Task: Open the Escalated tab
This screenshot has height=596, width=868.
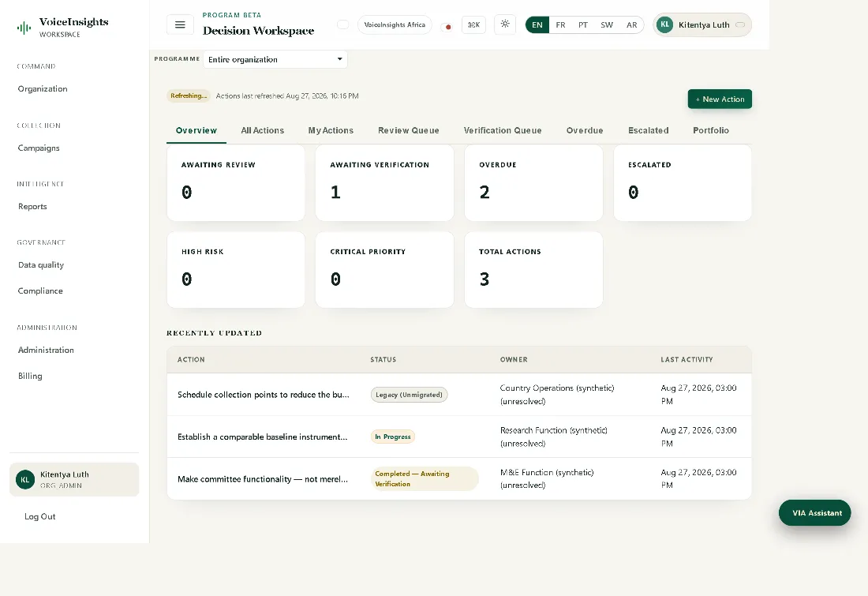Action: tap(648, 130)
